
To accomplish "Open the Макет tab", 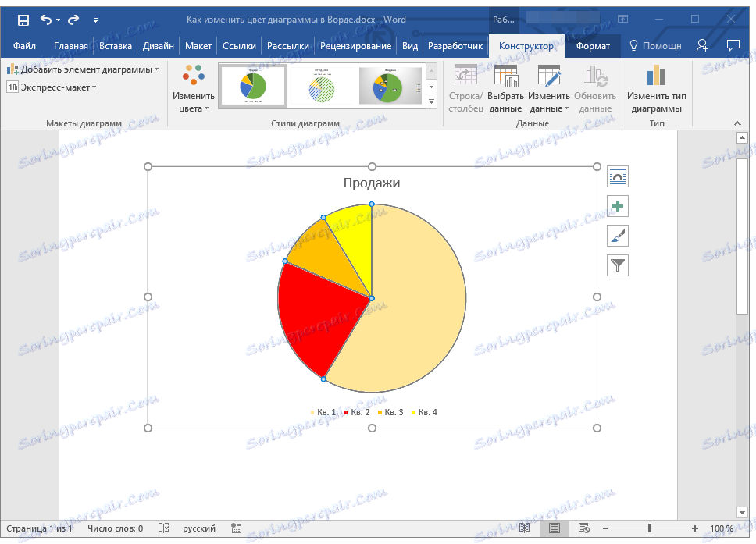I will [x=198, y=46].
